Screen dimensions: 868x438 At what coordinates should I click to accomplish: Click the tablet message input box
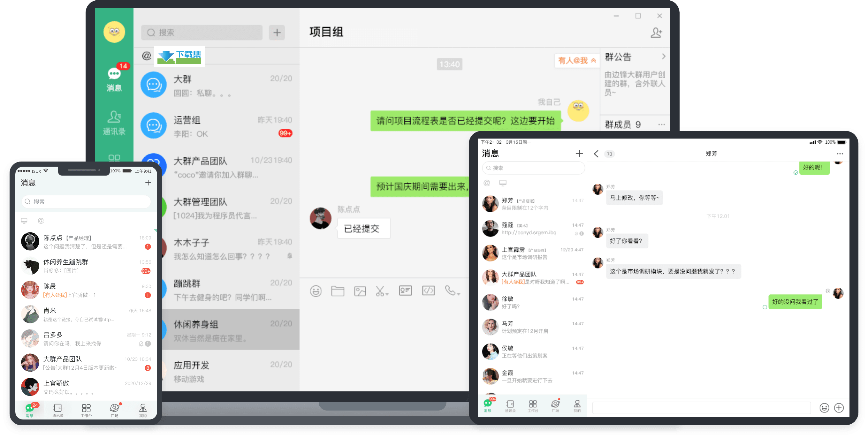(701, 408)
